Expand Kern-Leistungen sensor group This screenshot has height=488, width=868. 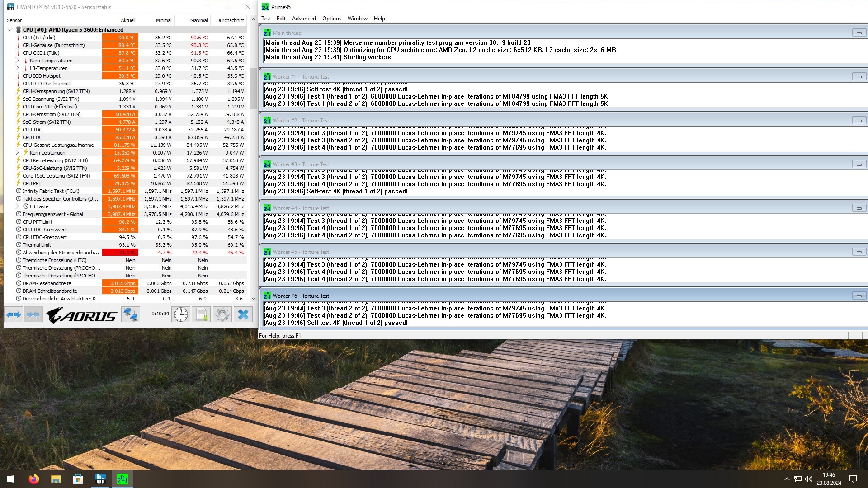click(17, 153)
